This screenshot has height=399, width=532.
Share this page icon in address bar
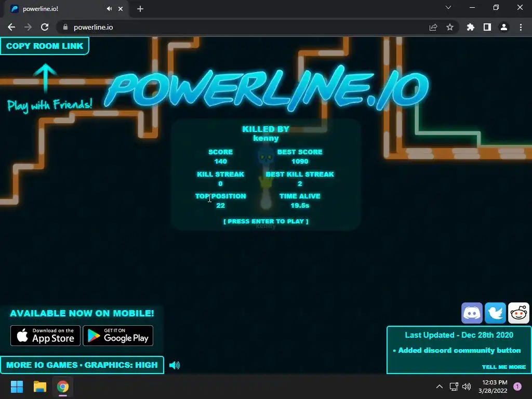point(433,27)
